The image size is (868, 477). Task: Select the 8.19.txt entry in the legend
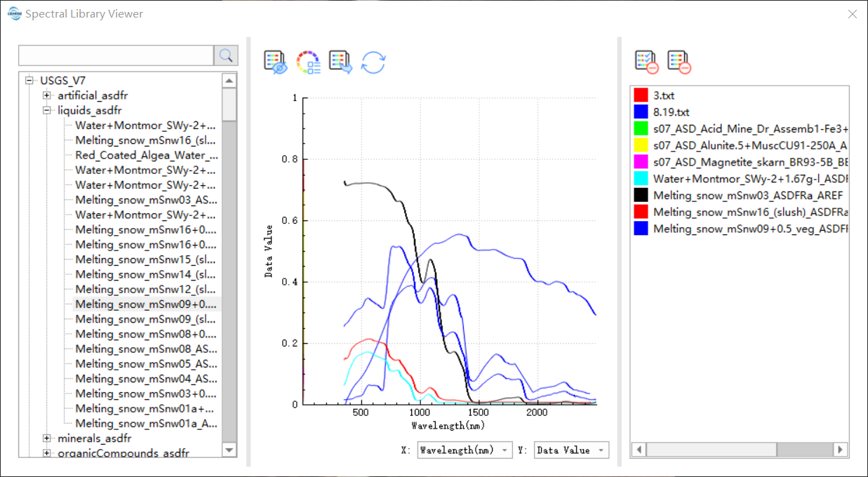pos(672,112)
